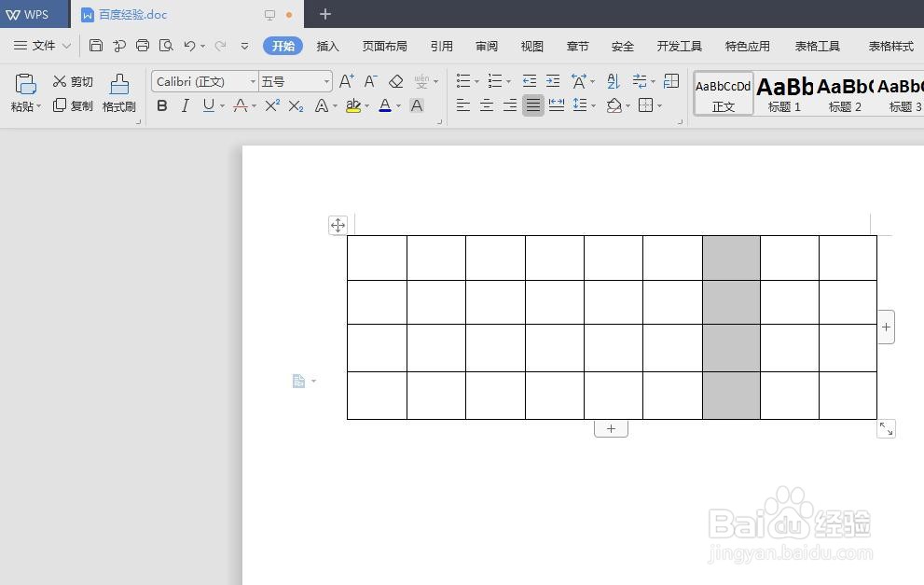This screenshot has height=585, width=924.
Task: Open Print Preview from quick access toolbar
Action: [x=166, y=46]
